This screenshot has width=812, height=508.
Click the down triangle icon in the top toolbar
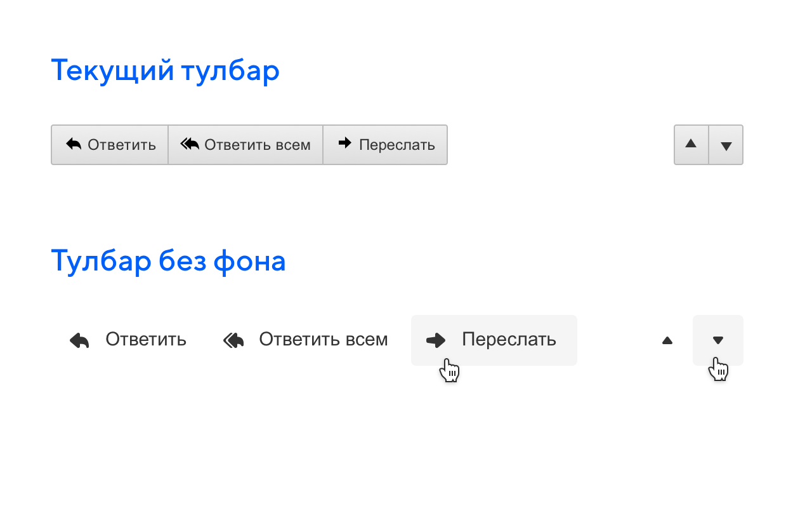point(726,144)
